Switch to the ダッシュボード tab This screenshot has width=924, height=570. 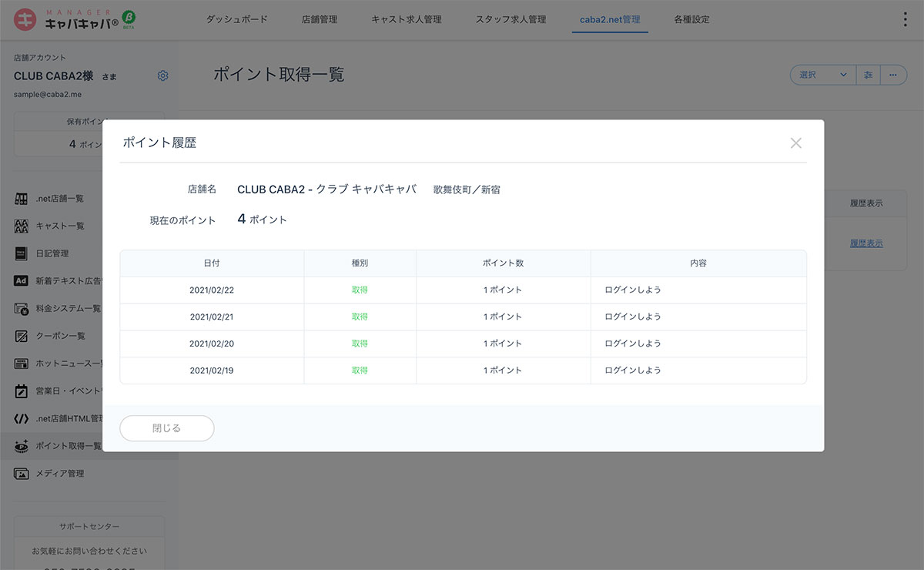(236, 20)
